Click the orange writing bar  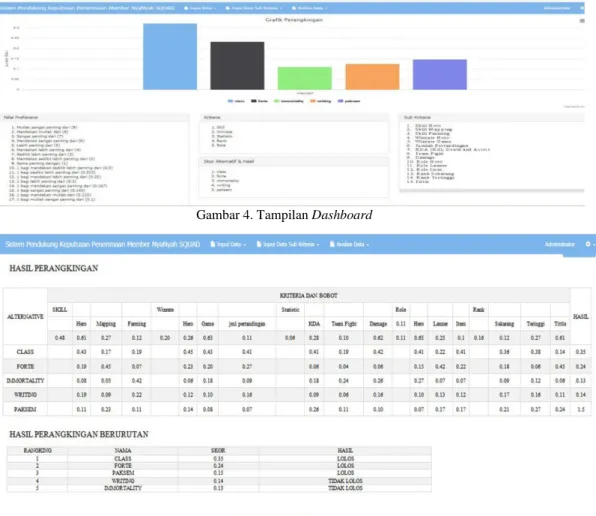point(372,77)
